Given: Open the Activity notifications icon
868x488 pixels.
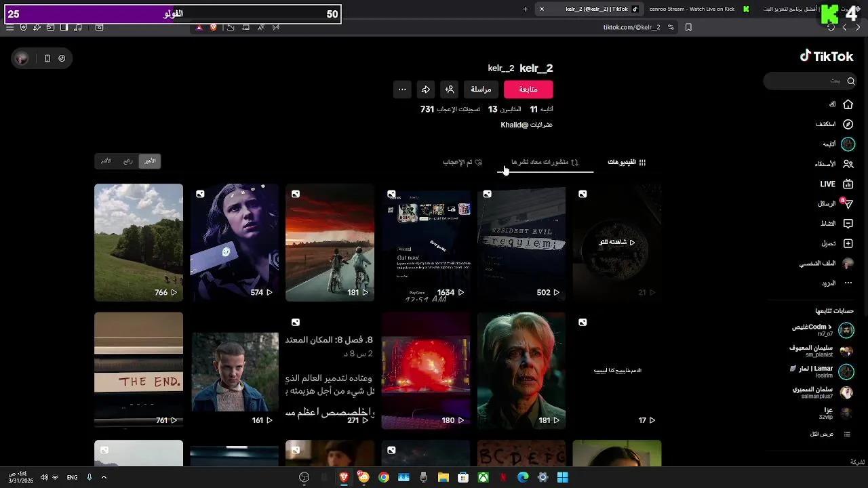Looking at the screenshot, I should (848, 224).
